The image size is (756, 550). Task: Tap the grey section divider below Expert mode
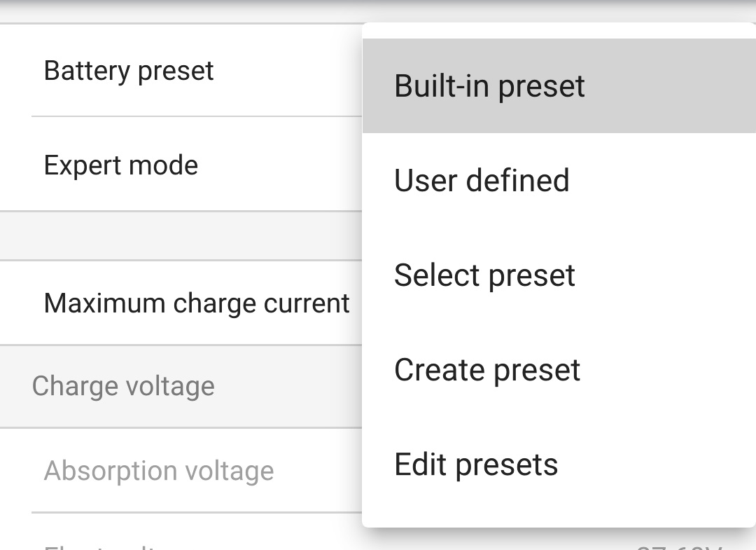175,235
